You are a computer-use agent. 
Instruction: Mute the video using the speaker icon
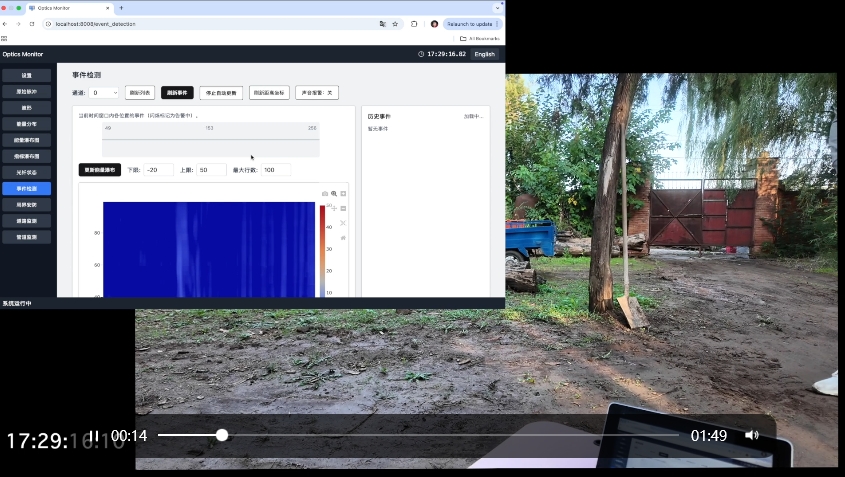tap(752, 435)
